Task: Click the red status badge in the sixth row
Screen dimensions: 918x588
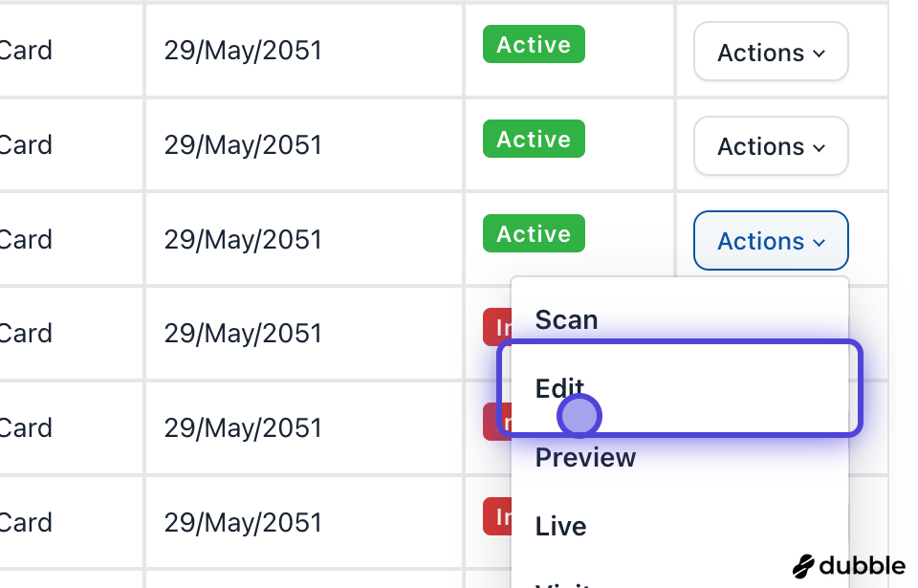Action: pos(496,517)
